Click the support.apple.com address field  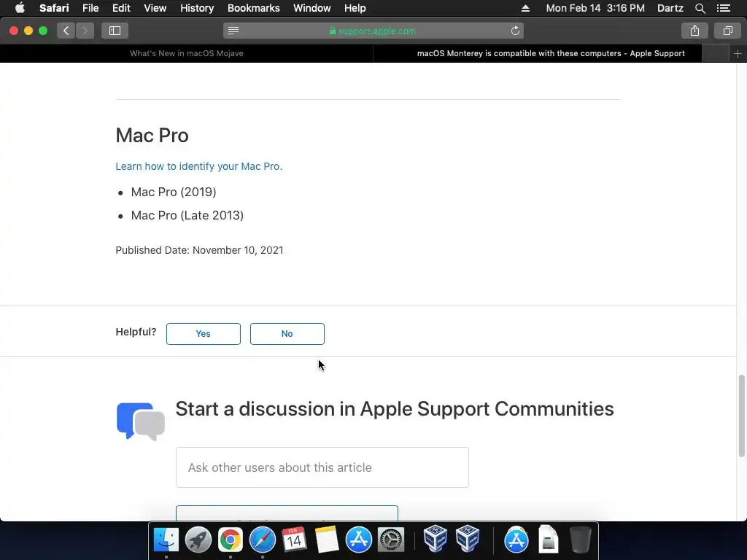[373, 31]
